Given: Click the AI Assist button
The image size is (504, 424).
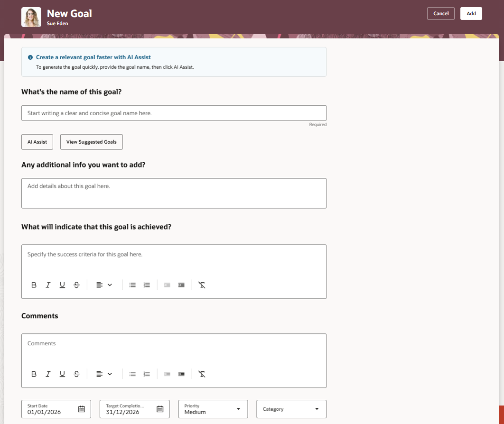Looking at the screenshot, I should [37, 142].
